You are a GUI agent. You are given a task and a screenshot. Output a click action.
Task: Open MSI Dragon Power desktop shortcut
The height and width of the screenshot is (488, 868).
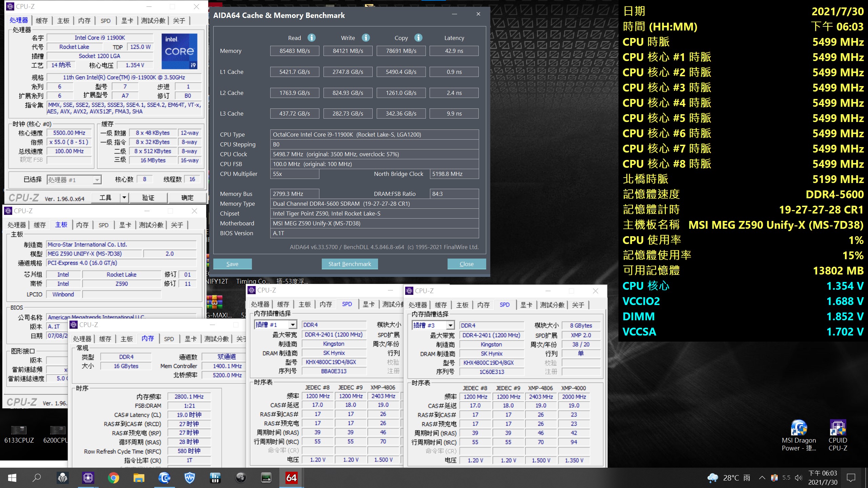(799, 435)
